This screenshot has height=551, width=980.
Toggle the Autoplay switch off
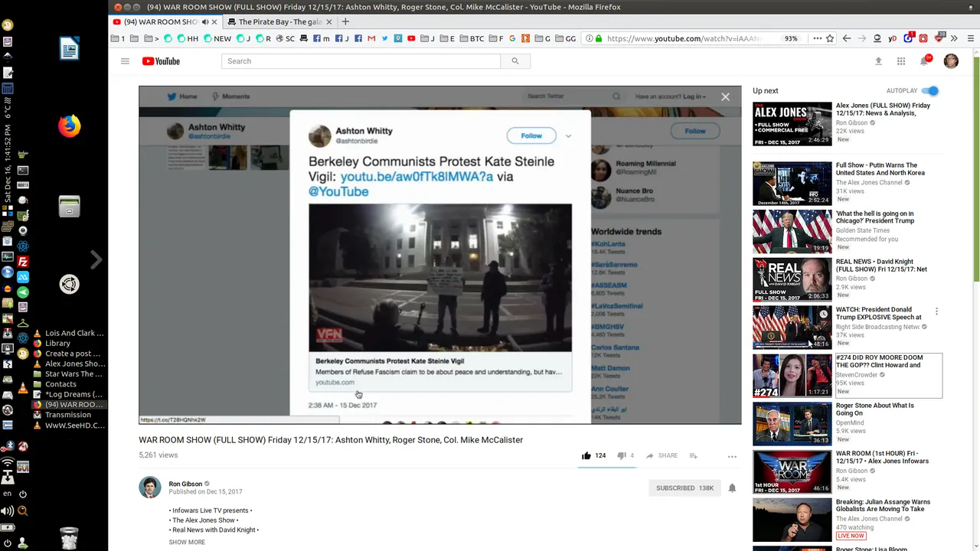929,91
